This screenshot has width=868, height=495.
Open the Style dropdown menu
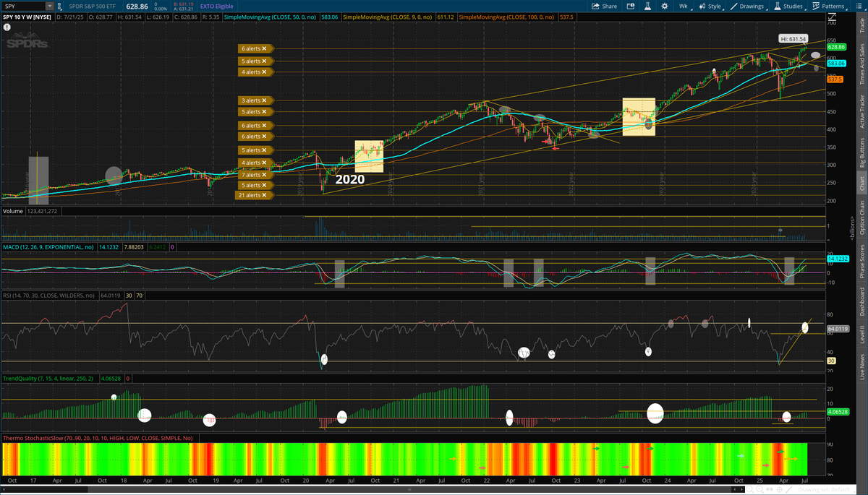(x=710, y=6)
